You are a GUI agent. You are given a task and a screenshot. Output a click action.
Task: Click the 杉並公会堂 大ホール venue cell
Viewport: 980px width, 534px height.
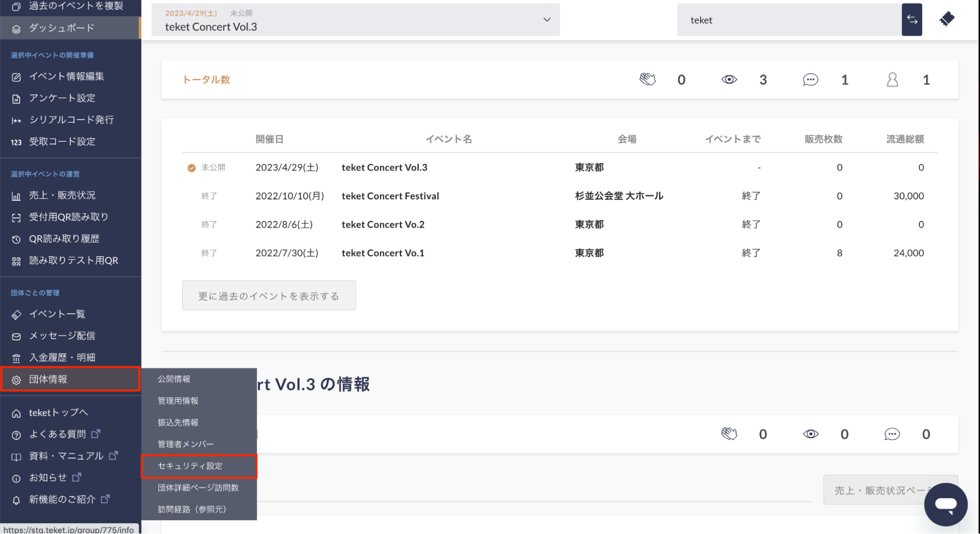(x=619, y=196)
